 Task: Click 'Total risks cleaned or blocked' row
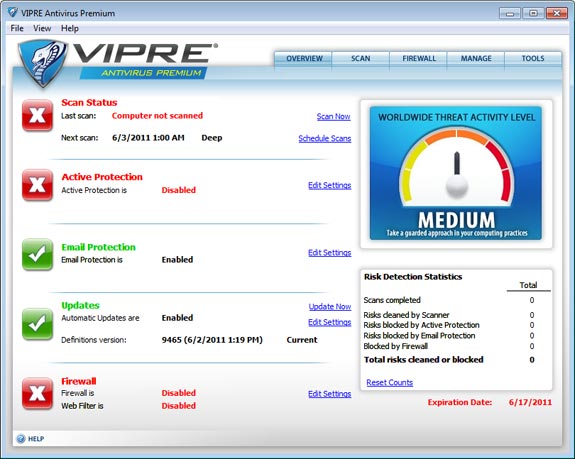click(x=449, y=360)
